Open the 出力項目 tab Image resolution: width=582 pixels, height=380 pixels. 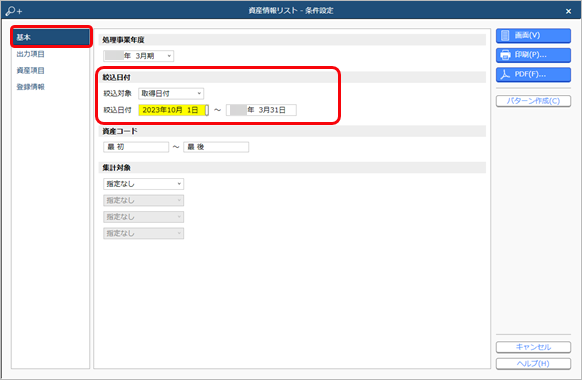30,54
